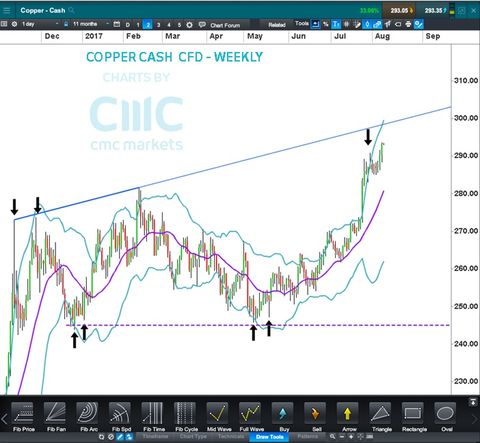Open the Chart Forum link

coord(225,25)
